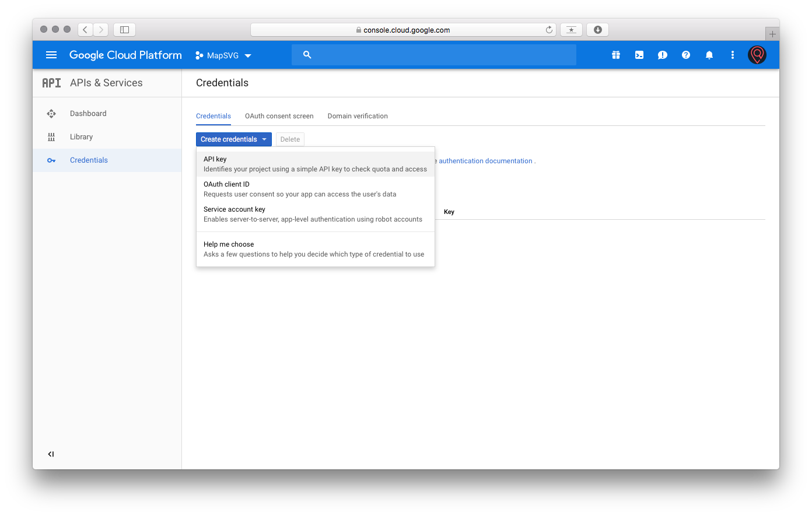The height and width of the screenshot is (516, 812).
Task: Open the hamburger navigation menu
Action: (51, 55)
